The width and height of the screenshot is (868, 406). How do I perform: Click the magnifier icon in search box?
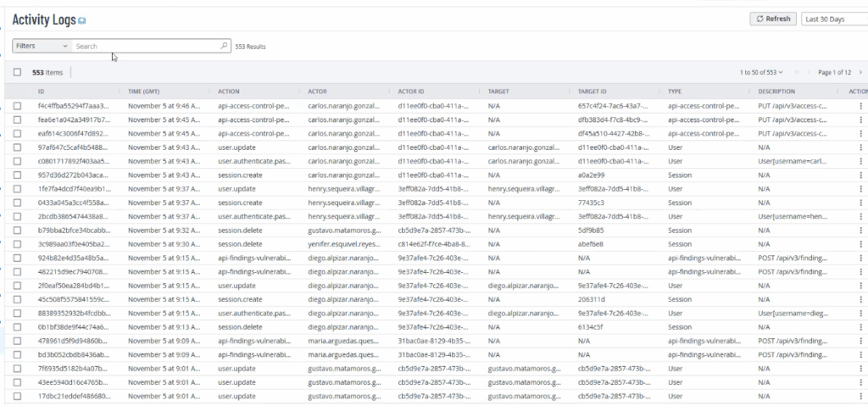(x=224, y=46)
